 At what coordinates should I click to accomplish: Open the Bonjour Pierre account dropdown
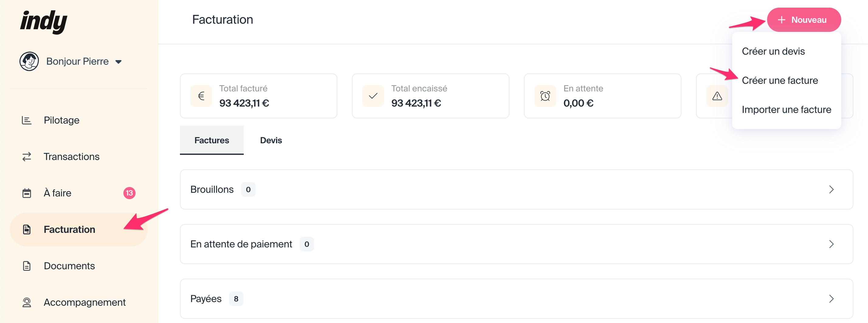click(118, 62)
